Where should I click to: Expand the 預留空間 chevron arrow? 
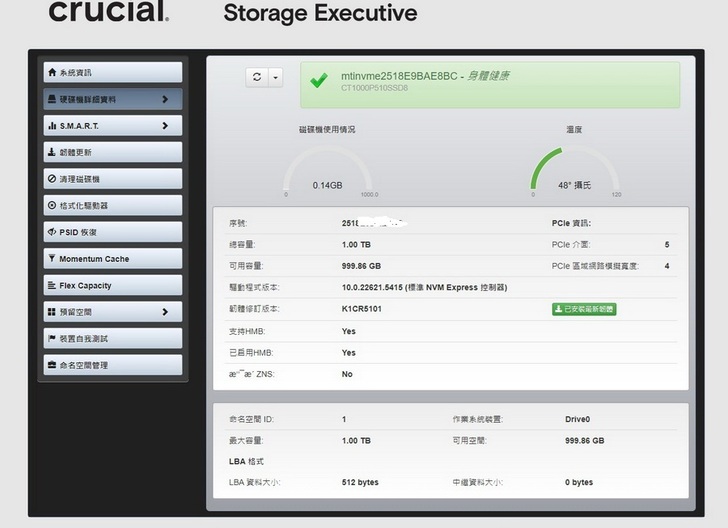point(165,312)
